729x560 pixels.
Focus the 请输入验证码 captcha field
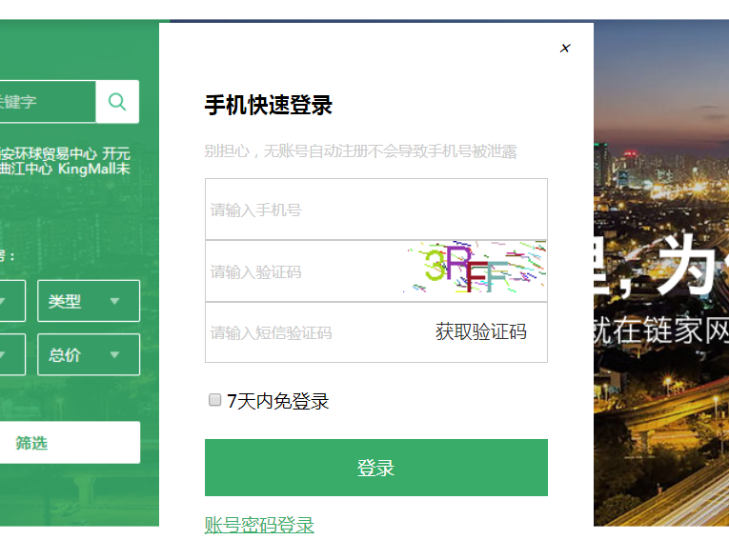coord(304,271)
